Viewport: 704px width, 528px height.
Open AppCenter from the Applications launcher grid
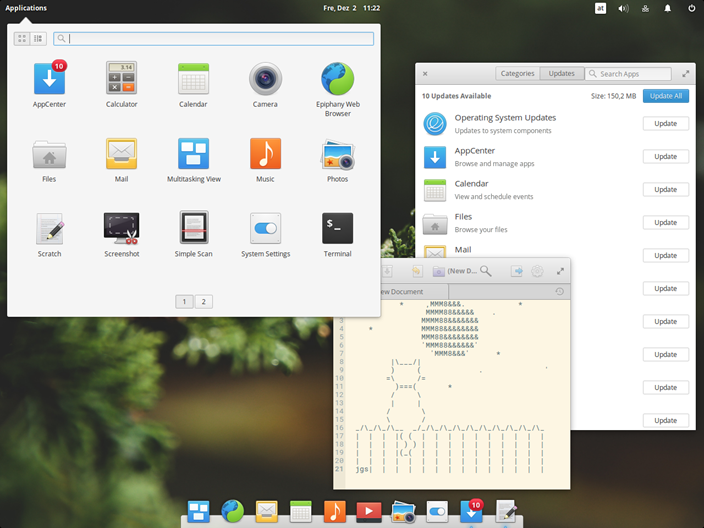[x=49, y=79]
